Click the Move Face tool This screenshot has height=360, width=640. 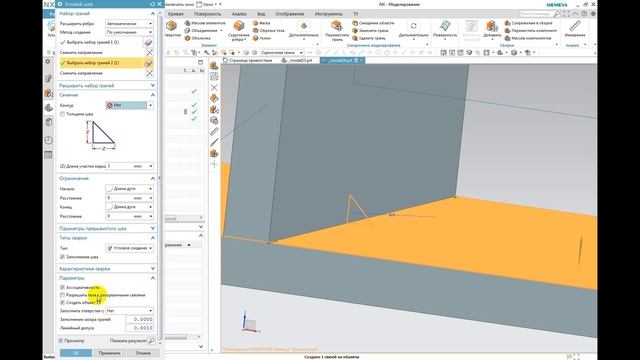click(x=337, y=30)
